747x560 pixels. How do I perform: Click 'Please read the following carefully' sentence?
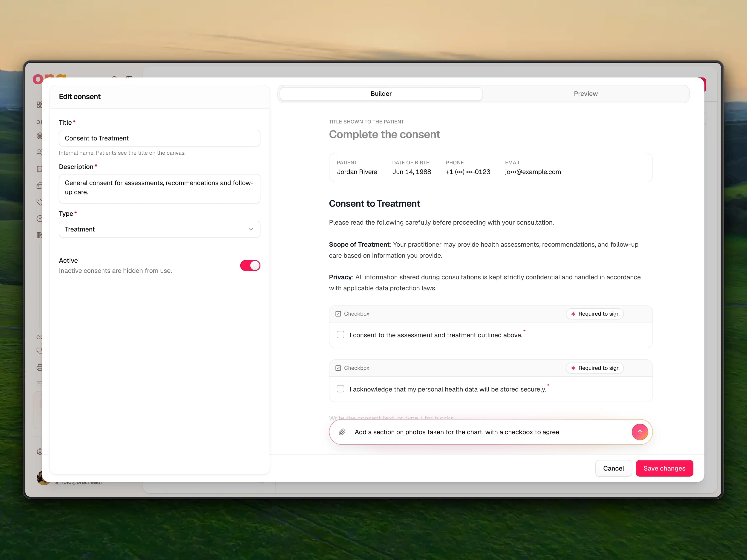click(x=441, y=223)
